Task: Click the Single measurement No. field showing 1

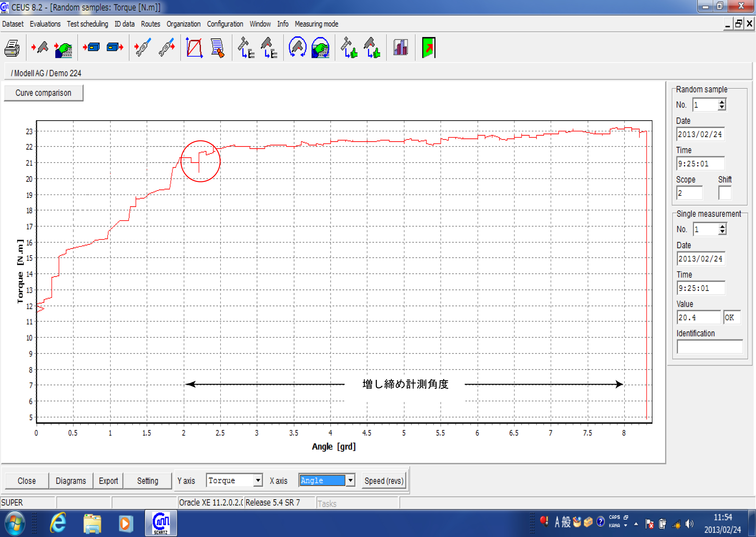Action: 706,230
